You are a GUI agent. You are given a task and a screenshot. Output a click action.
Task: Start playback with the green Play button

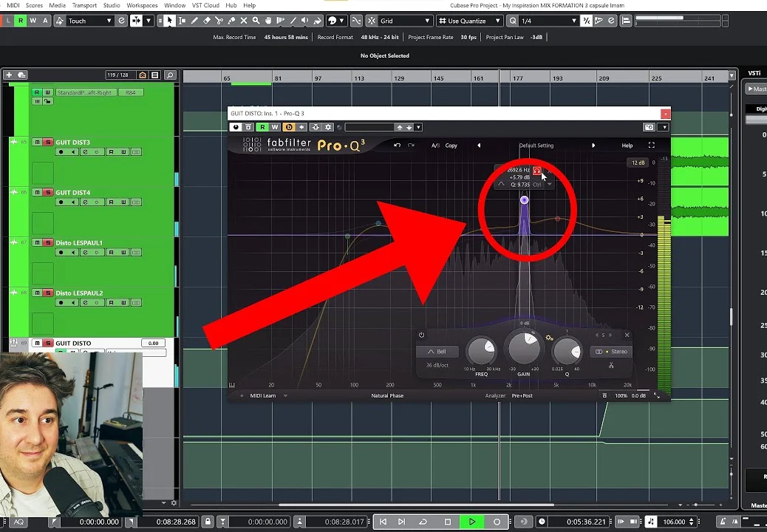coord(472,522)
